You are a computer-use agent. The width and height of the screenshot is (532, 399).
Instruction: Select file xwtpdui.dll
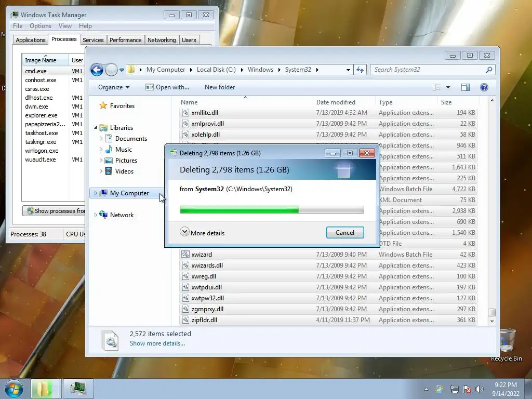coord(207,287)
